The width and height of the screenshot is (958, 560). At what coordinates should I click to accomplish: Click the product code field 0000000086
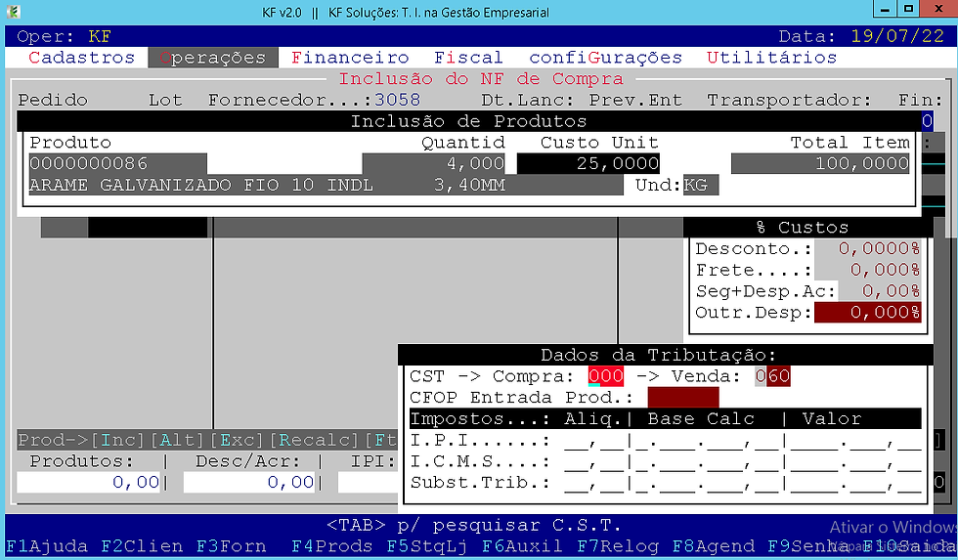[118, 163]
